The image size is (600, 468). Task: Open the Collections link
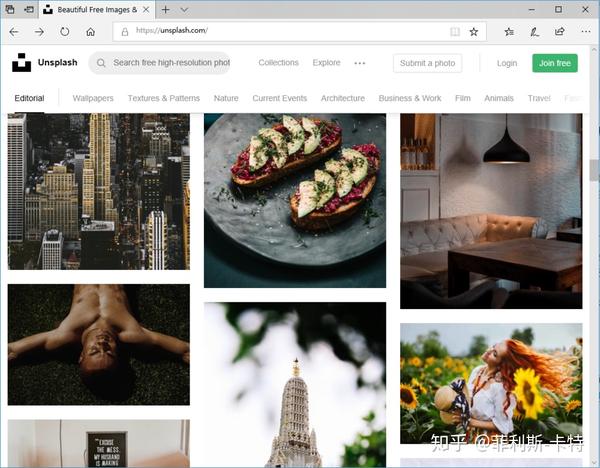(278, 63)
